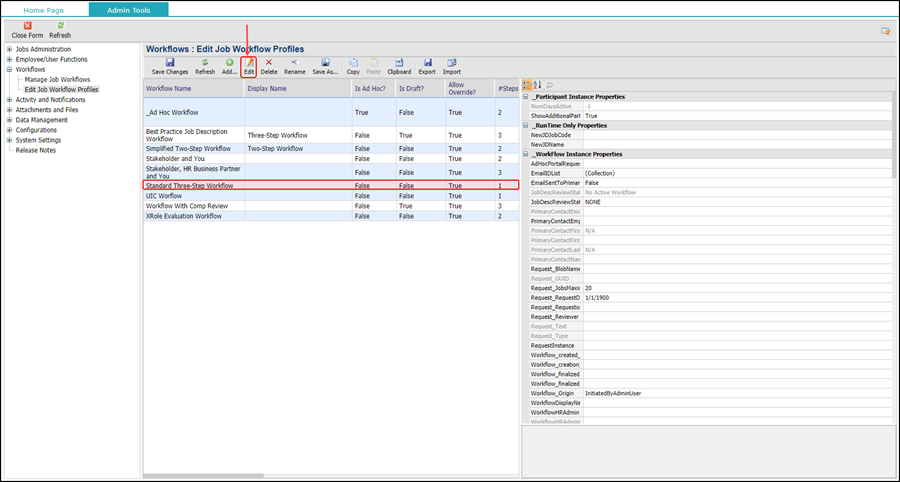
Task: Select Best Practice Job Description Workflow row
Action: (331, 135)
